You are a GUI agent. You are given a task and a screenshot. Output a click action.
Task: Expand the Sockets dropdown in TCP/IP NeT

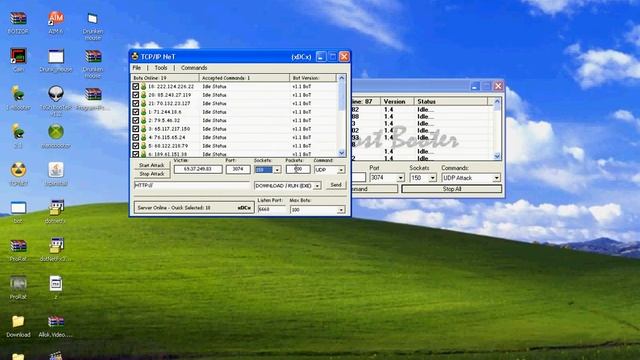tap(277, 169)
